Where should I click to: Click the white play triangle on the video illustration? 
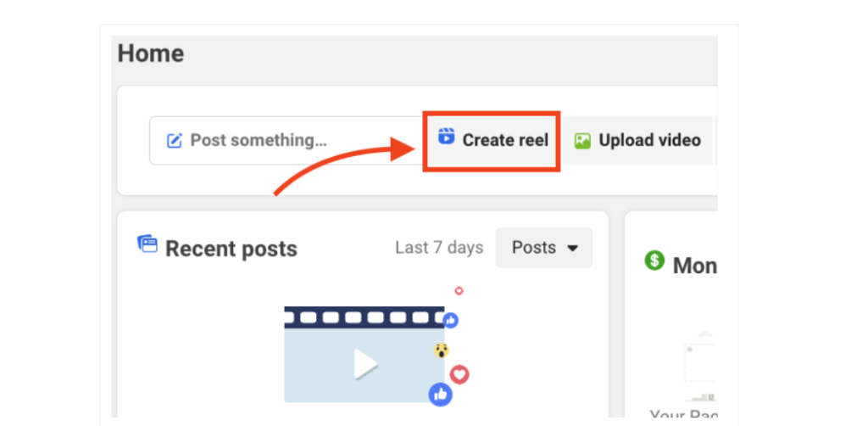click(x=365, y=364)
